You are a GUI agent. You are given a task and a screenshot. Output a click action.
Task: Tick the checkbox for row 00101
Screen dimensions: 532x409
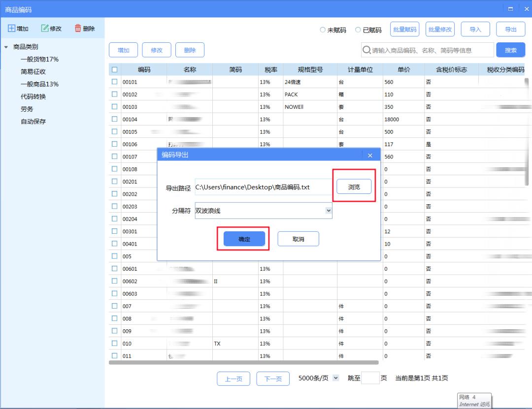pos(115,82)
